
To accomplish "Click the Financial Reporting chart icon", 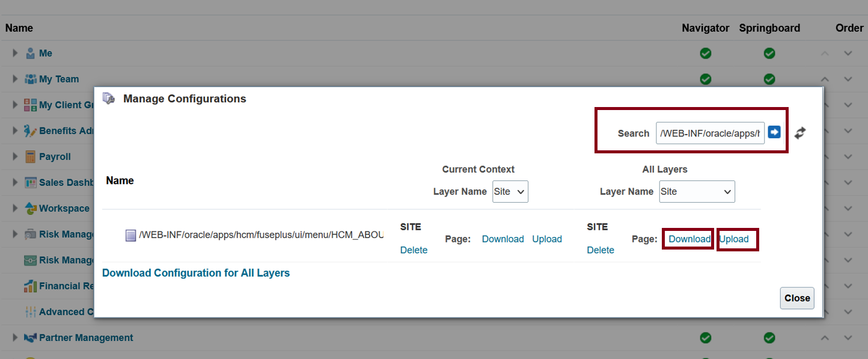I will (x=31, y=286).
